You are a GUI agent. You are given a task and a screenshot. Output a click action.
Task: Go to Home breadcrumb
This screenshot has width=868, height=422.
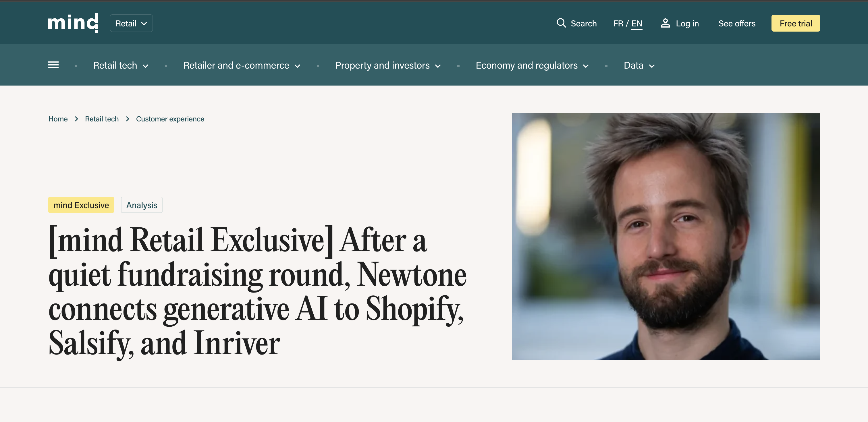point(58,119)
